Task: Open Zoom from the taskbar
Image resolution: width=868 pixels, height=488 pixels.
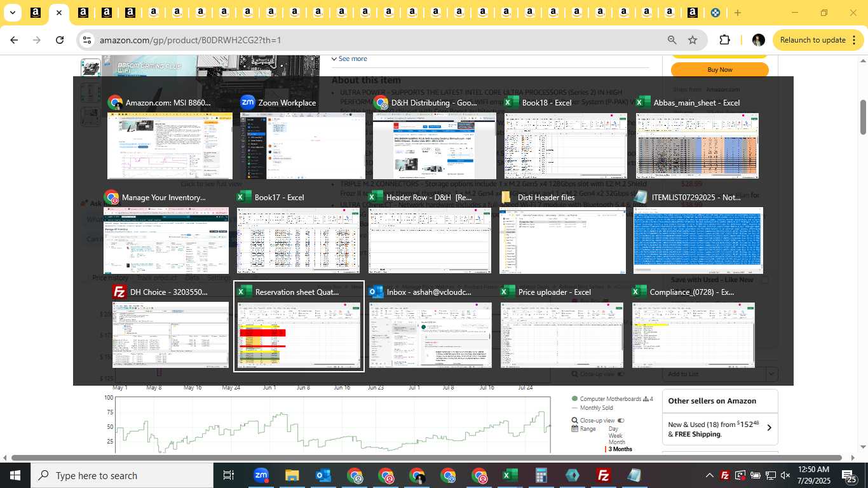Action: (261, 475)
